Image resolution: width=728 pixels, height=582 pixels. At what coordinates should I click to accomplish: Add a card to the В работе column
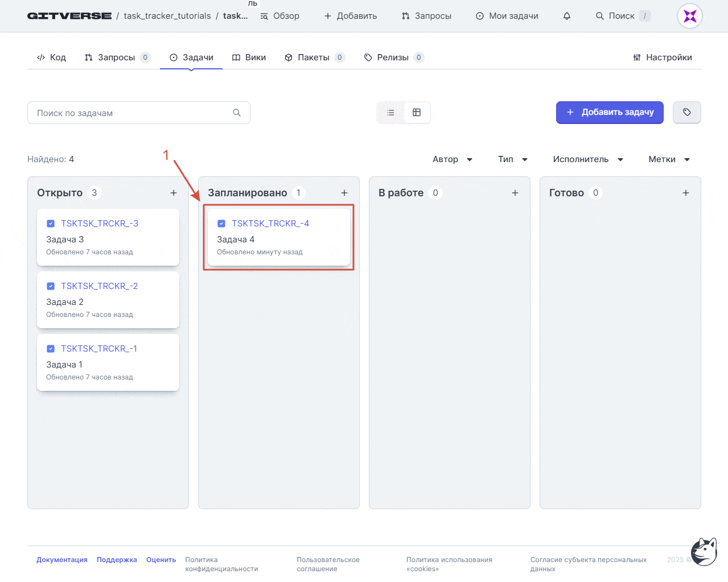(x=515, y=193)
